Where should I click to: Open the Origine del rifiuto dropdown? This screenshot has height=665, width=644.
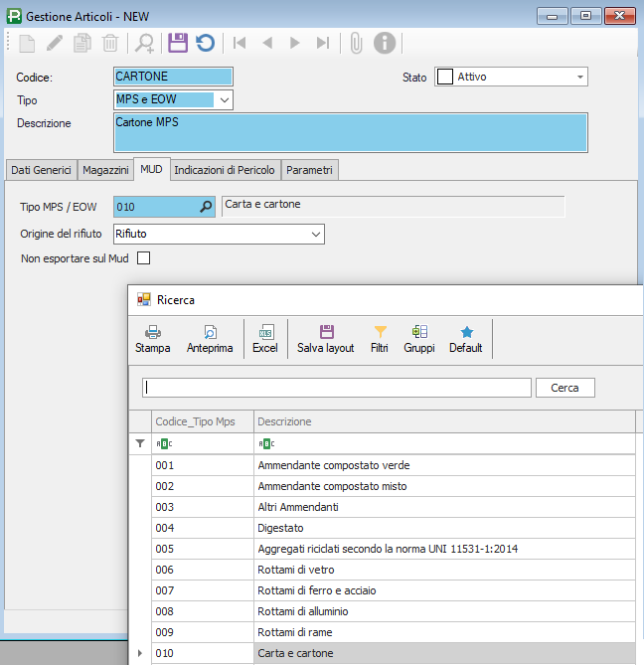(x=316, y=234)
